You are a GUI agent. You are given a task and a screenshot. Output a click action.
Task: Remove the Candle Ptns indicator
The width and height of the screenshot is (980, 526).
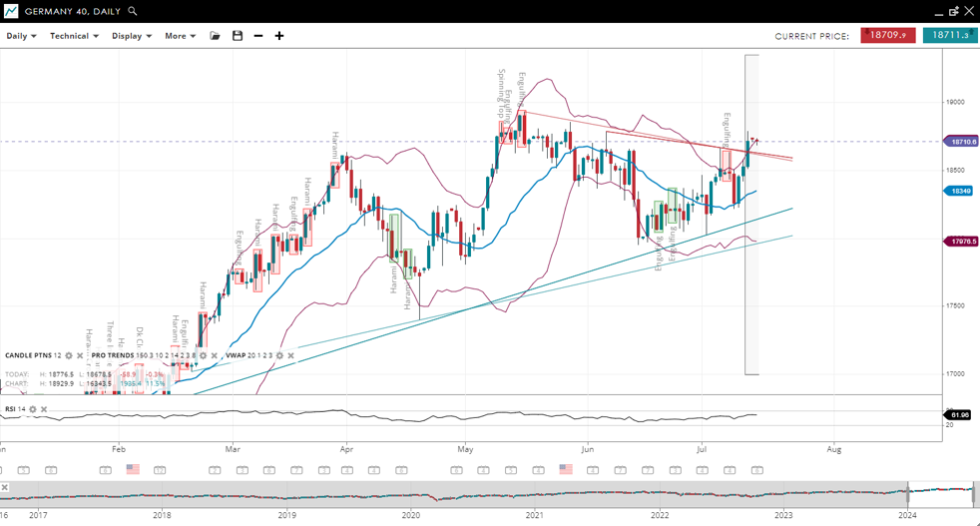(80, 355)
